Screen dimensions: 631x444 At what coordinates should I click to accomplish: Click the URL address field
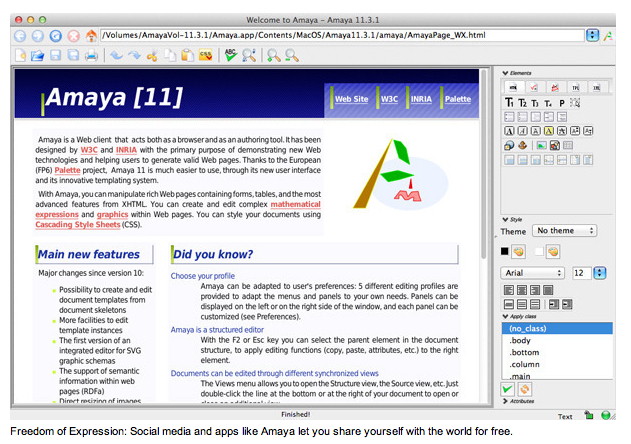pyautogui.click(x=342, y=35)
